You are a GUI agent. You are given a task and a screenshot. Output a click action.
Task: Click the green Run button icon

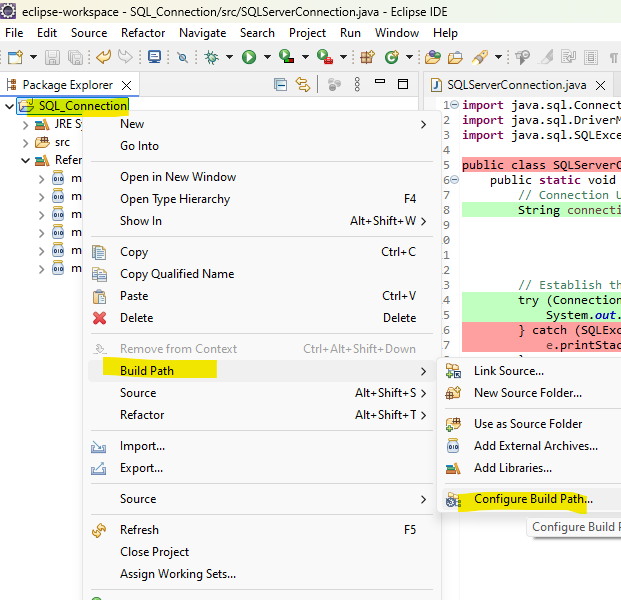click(249, 57)
